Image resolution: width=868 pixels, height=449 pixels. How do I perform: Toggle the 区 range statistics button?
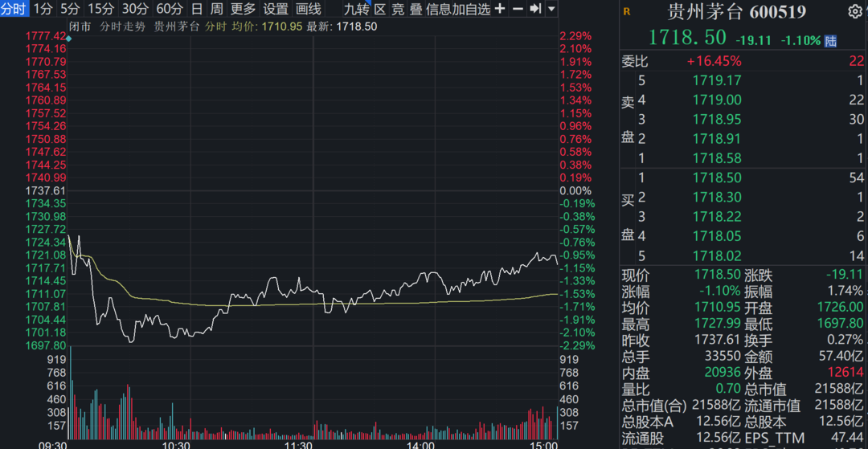point(379,9)
